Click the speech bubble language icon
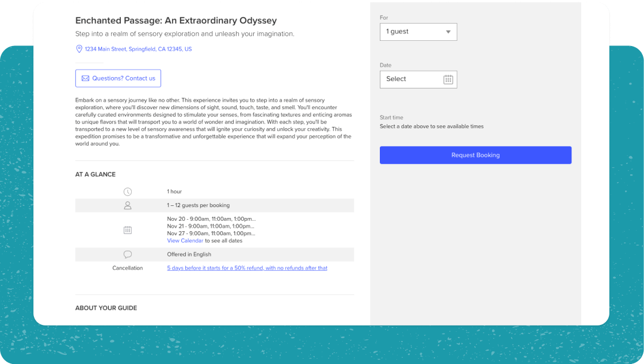The height and width of the screenshot is (364, 644). coord(128,254)
